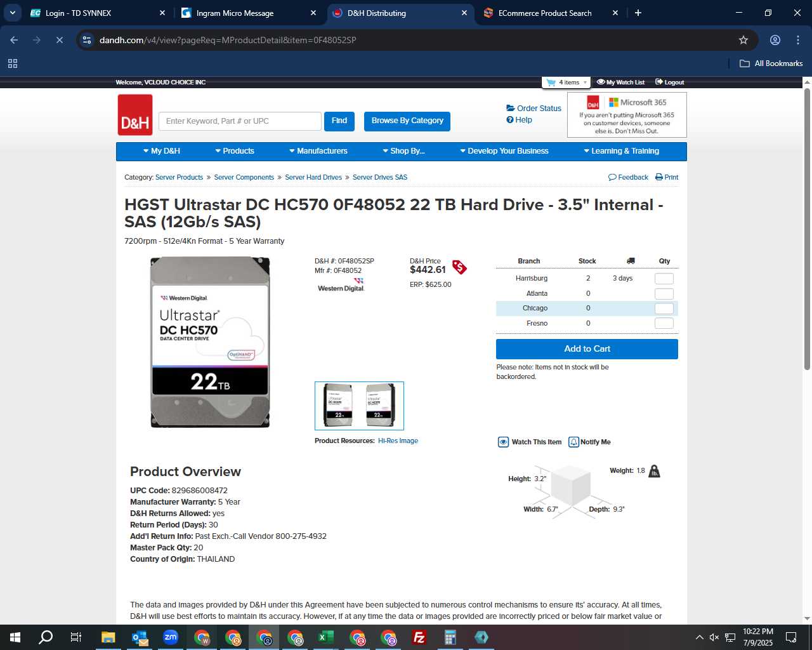Select the D&H Distributing tab

click(400, 13)
